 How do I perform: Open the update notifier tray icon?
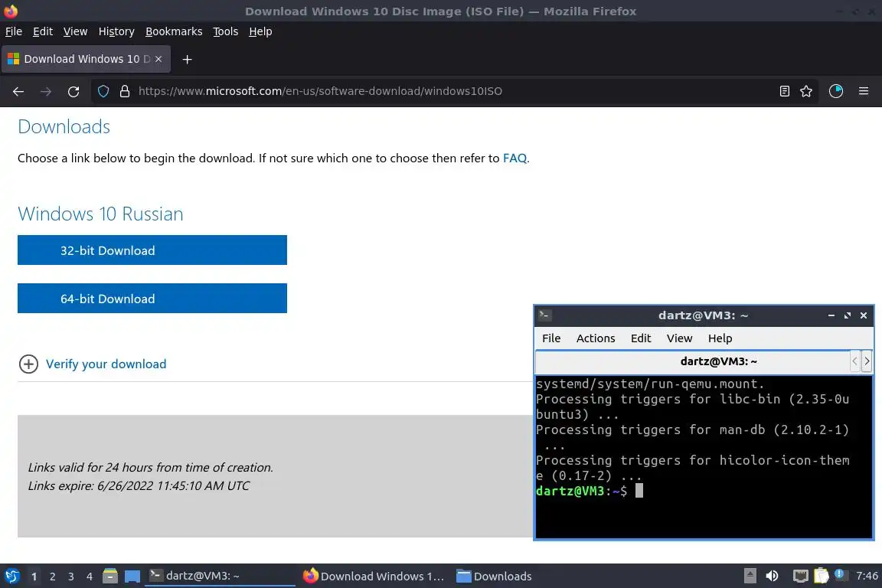point(840,574)
